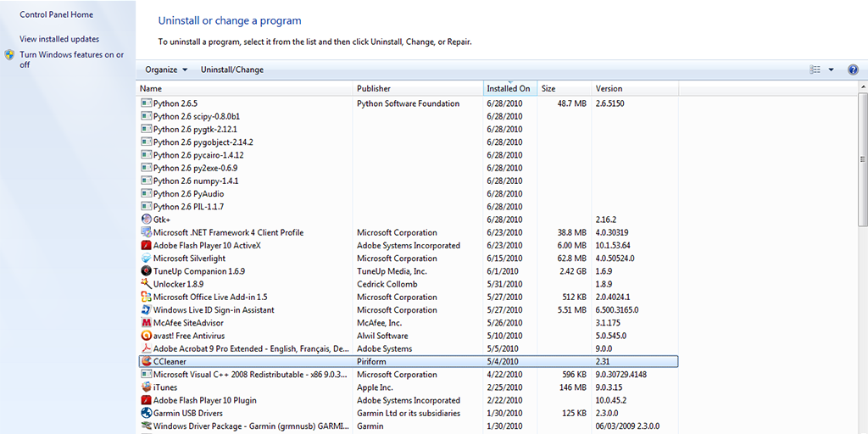This screenshot has width=868, height=434.
Task: Sort list by Installed On column
Action: point(509,88)
